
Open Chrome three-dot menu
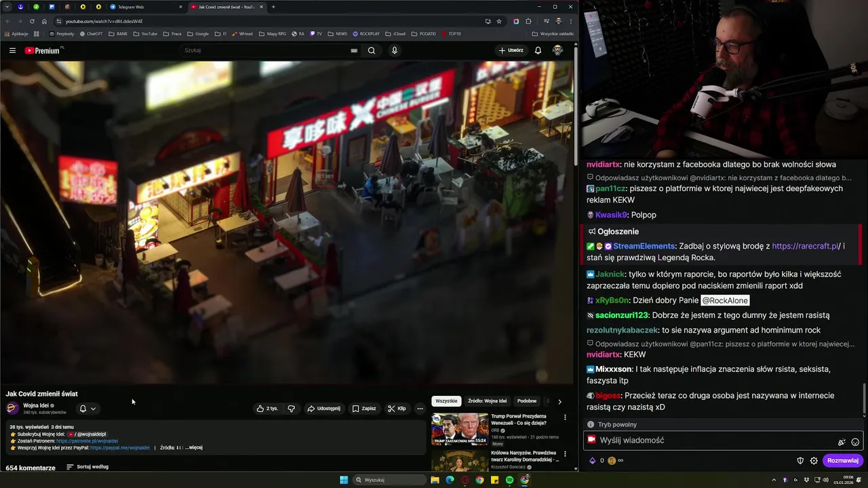[x=570, y=21]
